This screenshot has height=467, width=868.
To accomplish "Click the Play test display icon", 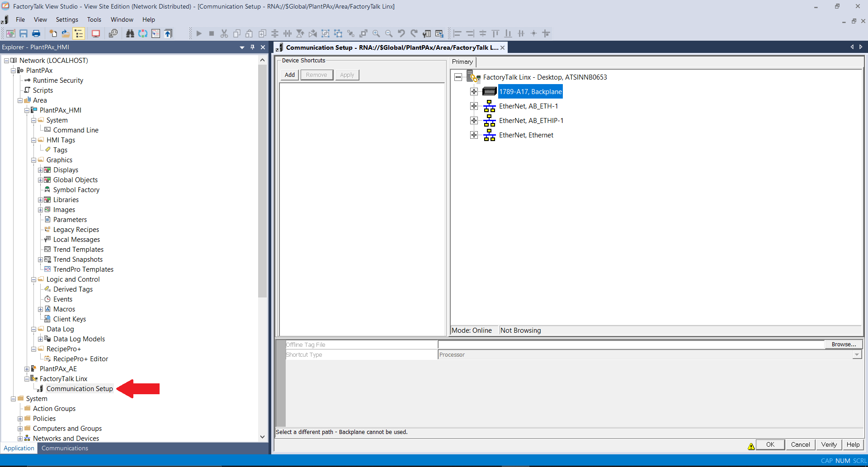I will click(x=199, y=33).
